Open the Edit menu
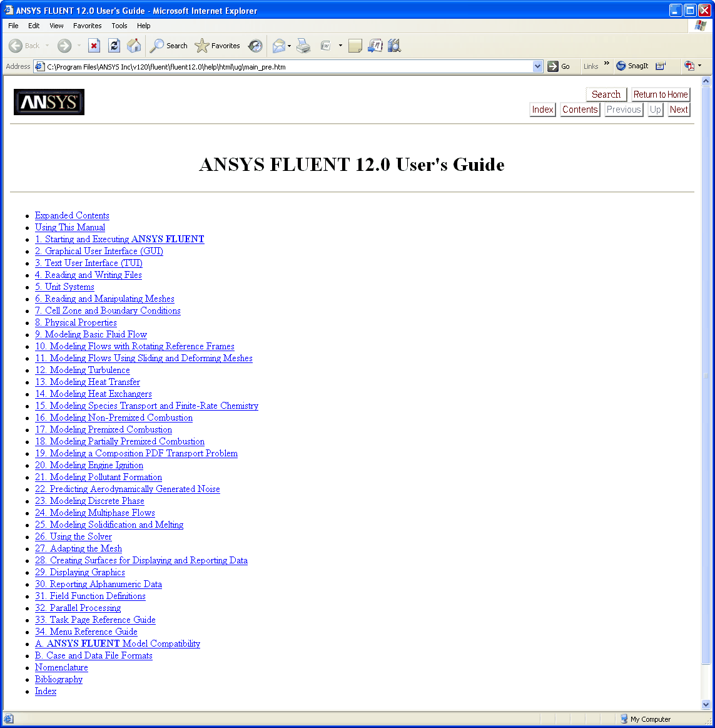Viewport: 715px width, 728px height. click(34, 26)
